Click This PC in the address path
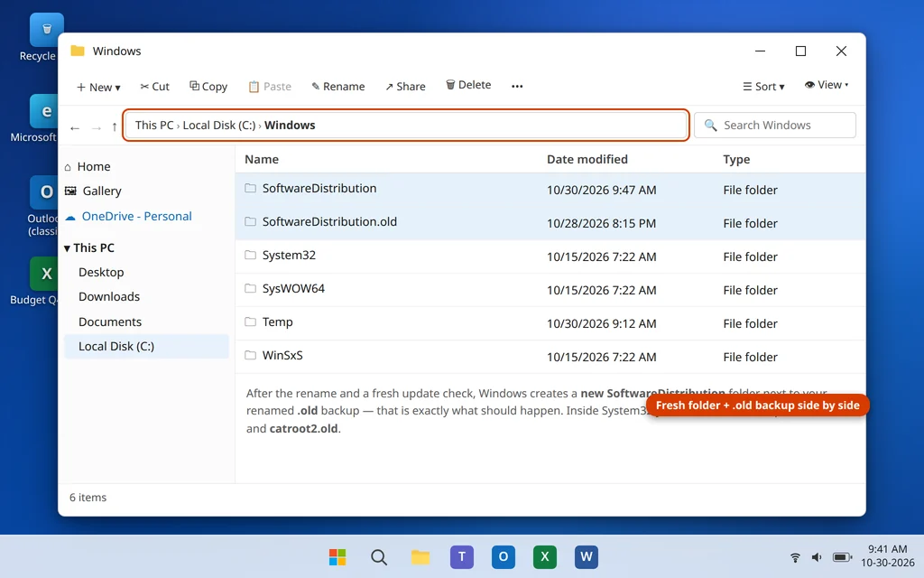This screenshot has width=924, height=578. point(154,125)
